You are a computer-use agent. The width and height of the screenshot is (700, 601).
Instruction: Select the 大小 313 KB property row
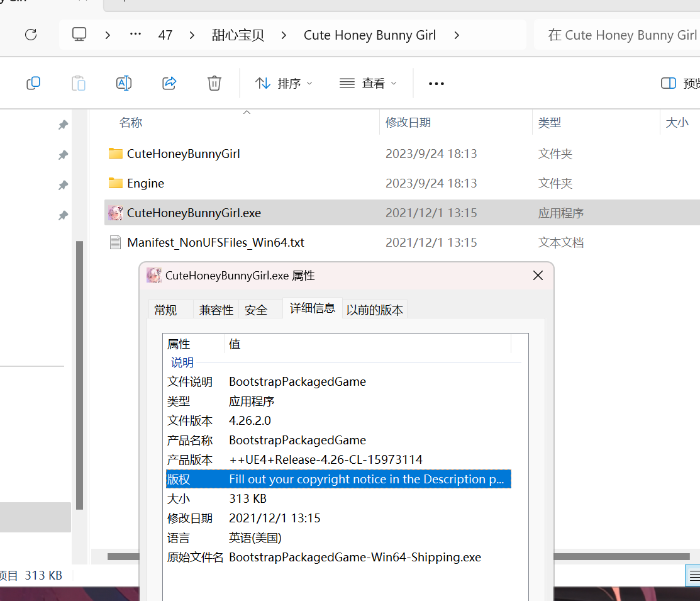[x=338, y=498]
